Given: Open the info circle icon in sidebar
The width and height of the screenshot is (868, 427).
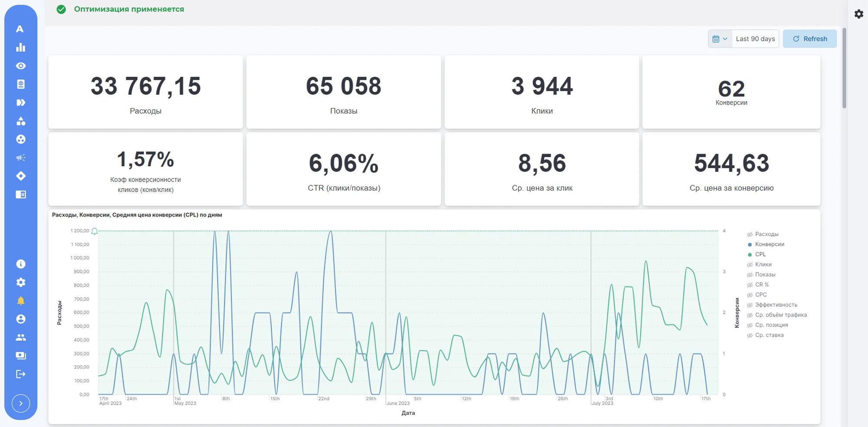Looking at the screenshot, I should point(20,264).
